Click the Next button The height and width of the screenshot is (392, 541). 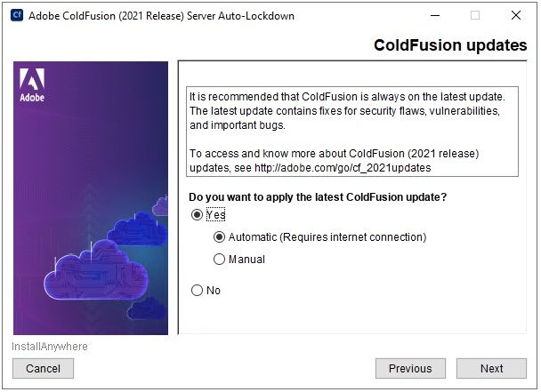491,369
